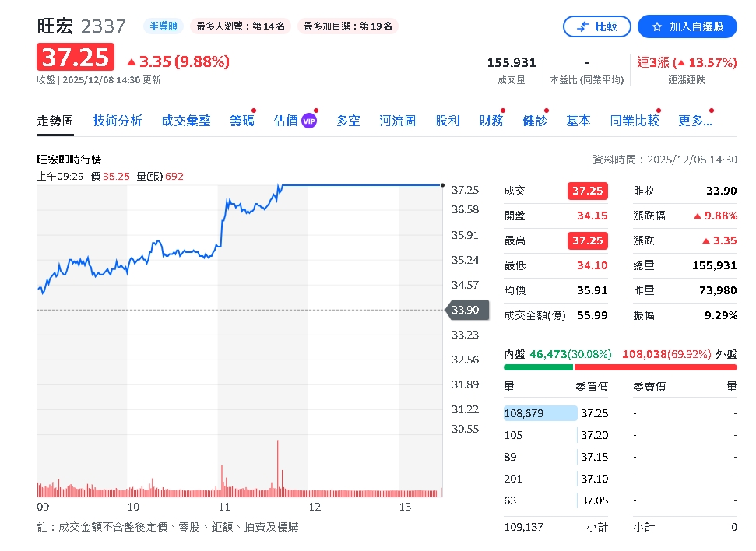
Task: Click the 內盤外盤 ratio bar
Action: pos(619,367)
